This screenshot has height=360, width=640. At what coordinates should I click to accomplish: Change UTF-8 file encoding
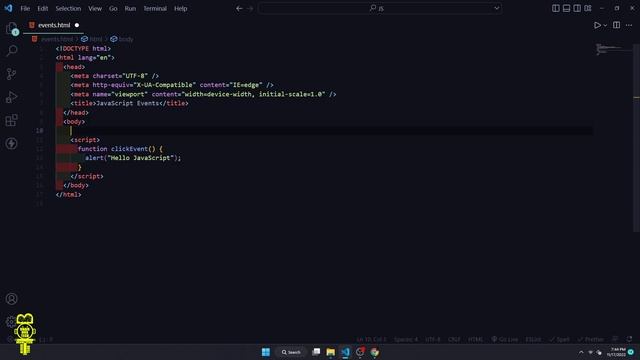pyautogui.click(x=433, y=339)
